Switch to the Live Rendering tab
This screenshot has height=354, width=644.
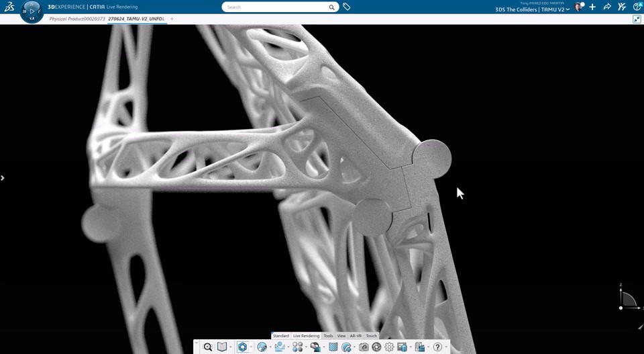tap(306, 336)
